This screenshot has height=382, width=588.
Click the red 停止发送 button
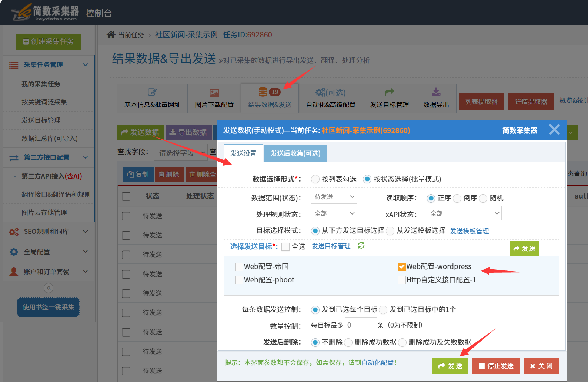[496, 366]
